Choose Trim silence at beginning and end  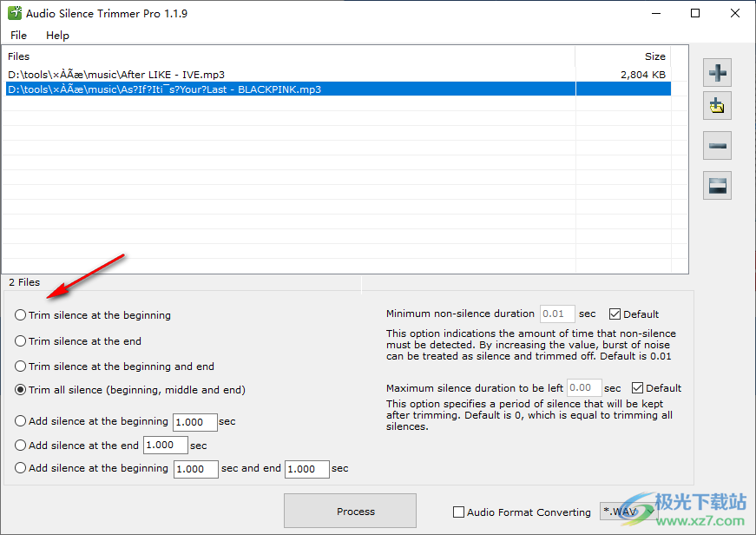21,367
